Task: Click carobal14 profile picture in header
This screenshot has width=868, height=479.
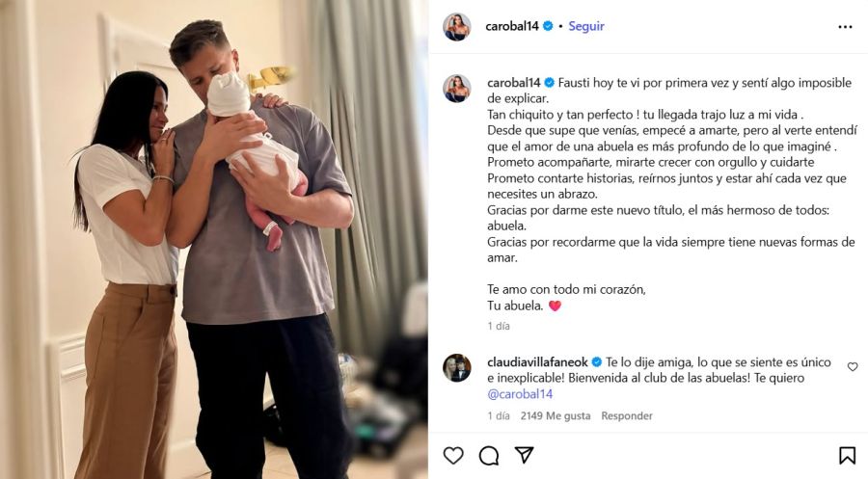Action: [x=457, y=27]
